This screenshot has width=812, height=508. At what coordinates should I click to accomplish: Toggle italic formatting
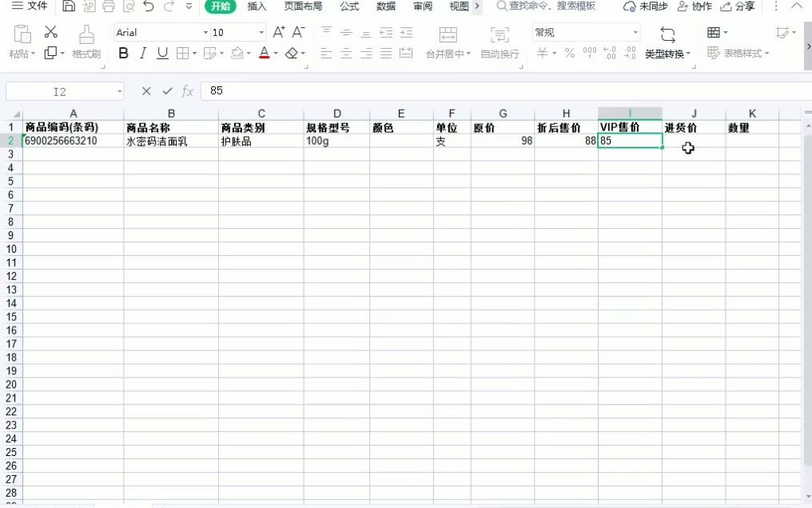point(142,53)
